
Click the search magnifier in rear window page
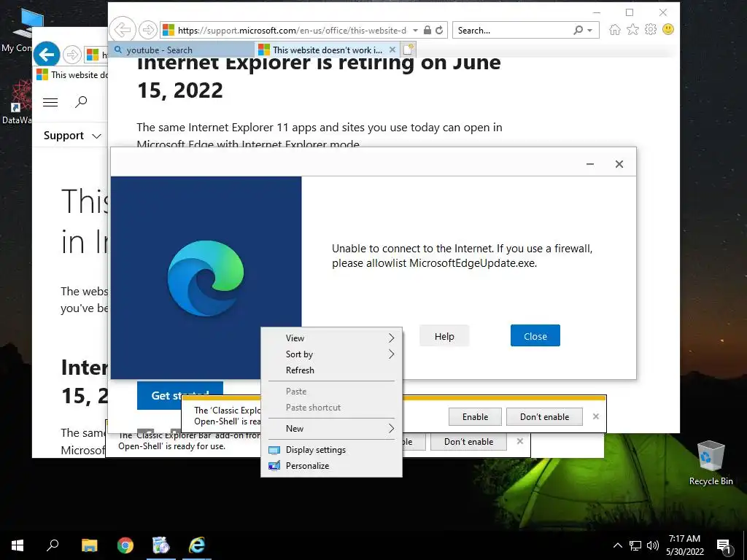81,101
